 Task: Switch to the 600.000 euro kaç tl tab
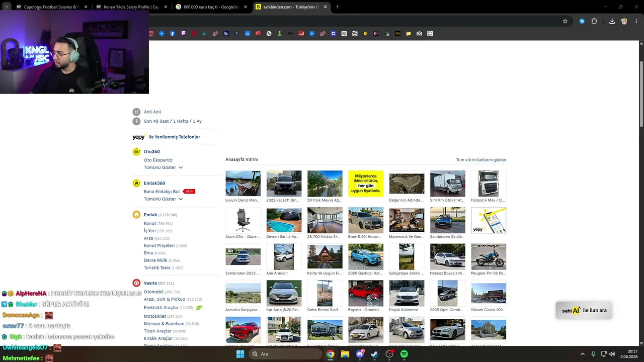coord(211,7)
